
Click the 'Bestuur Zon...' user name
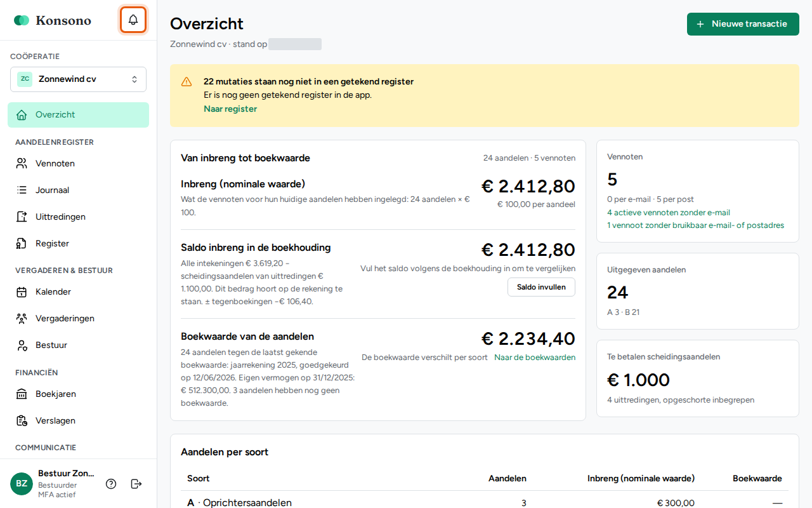point(66,473)
